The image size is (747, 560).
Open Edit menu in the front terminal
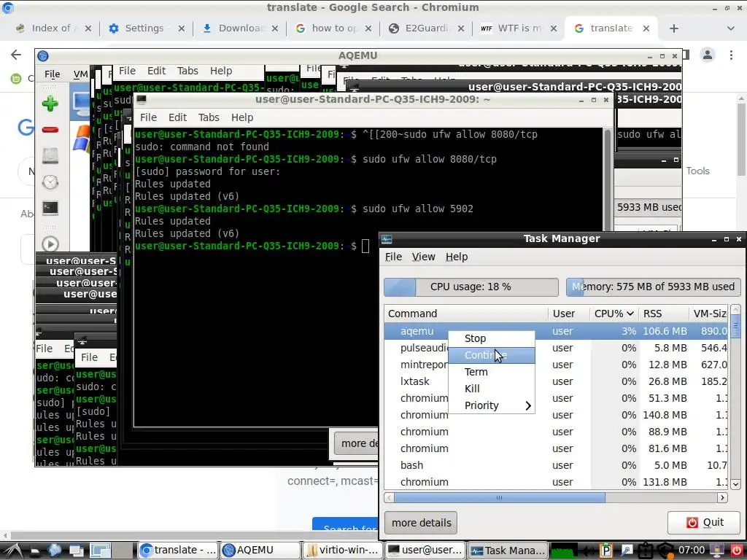[178, 117]
